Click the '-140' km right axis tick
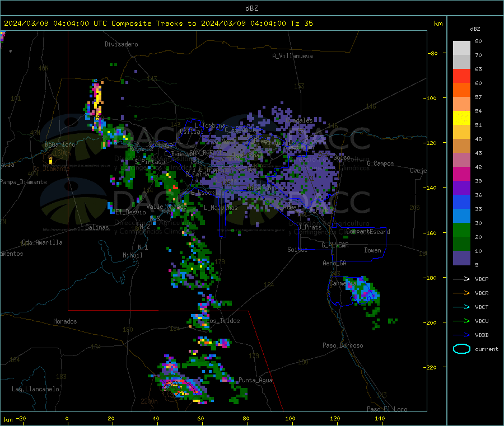 [x=431, y=188]
